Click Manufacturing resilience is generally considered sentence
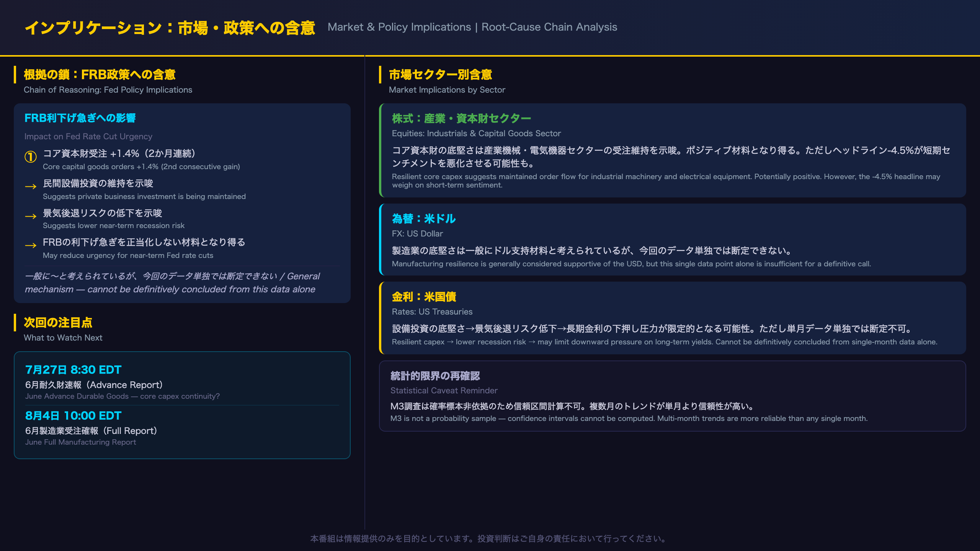This screenshot has height=551, width=980. pyautogui.click(x=631, y=264)
